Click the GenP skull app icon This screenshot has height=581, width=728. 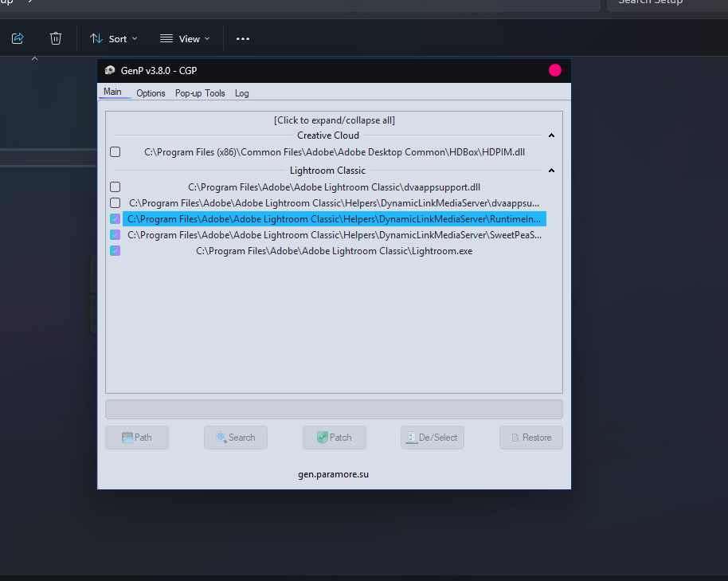point(110,71)
